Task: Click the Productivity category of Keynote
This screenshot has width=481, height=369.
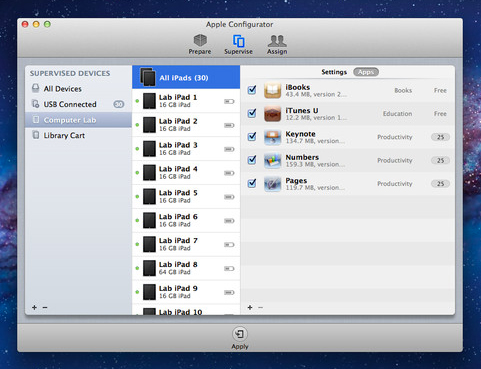Action: [x=395, y=137]
